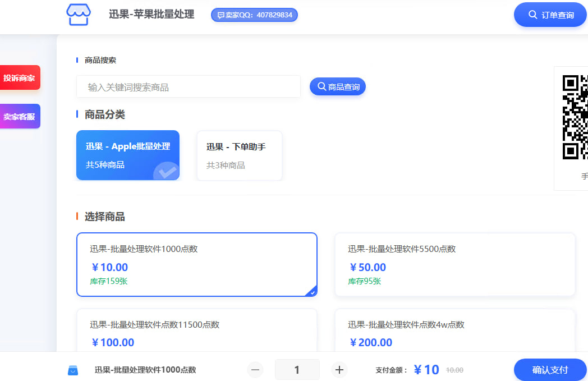The height and width of the screenshot is (381, 588).
Task: Click the shopping bag icon in bottom bar
Action: (x=73, y=370)
